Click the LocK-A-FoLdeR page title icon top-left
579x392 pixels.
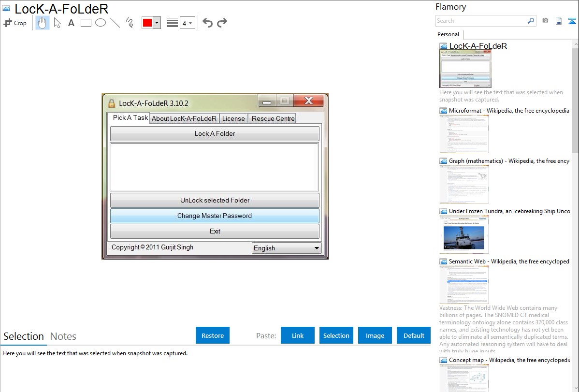coord(6,8)
